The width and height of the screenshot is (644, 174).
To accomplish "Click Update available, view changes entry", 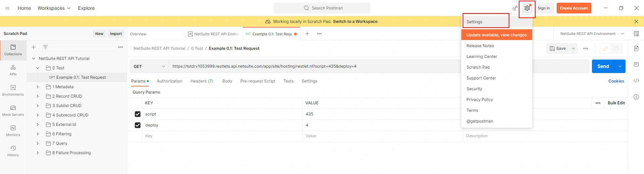I will pyautogui.click(x=497, y=35).
